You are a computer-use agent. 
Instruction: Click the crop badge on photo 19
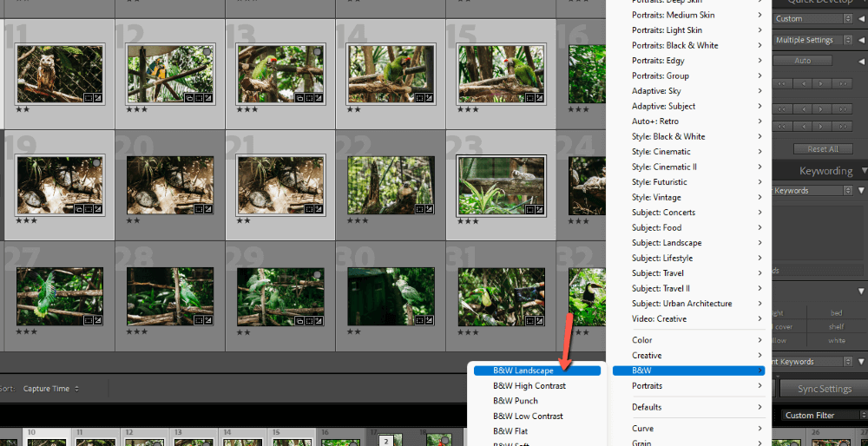click(89, 209)
